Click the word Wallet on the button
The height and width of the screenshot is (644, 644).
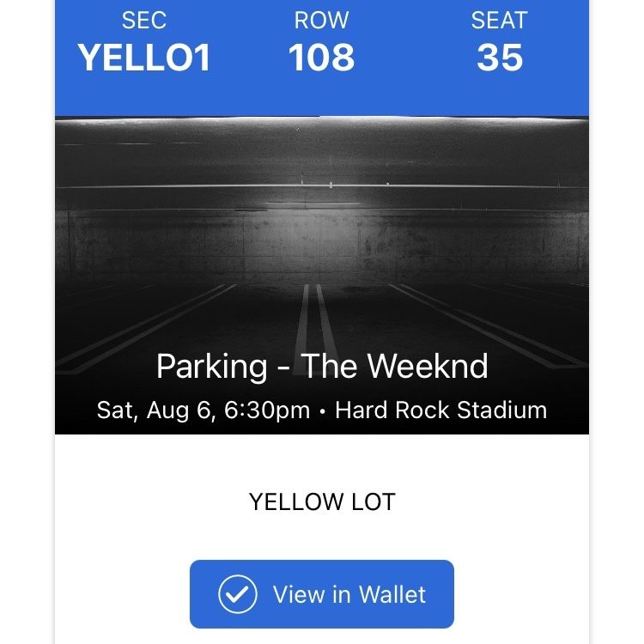392,594
